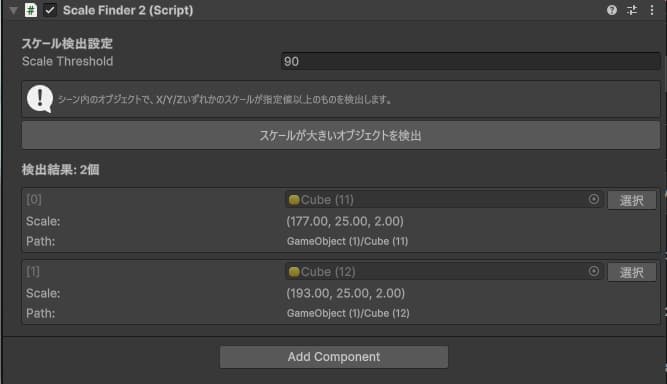This screenshot has width=667, height=384.
Task: Click the Cube (12) object reference field
Action: click(445, 271)
